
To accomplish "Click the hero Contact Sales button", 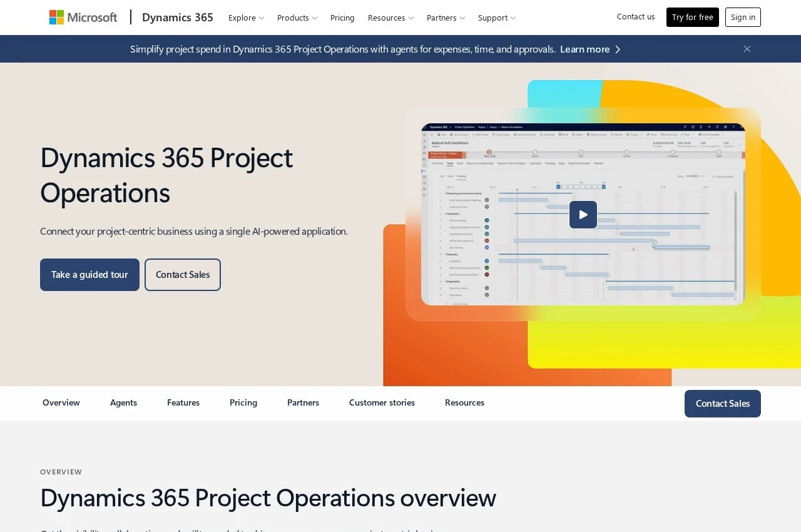I will [x=183, y=275].
